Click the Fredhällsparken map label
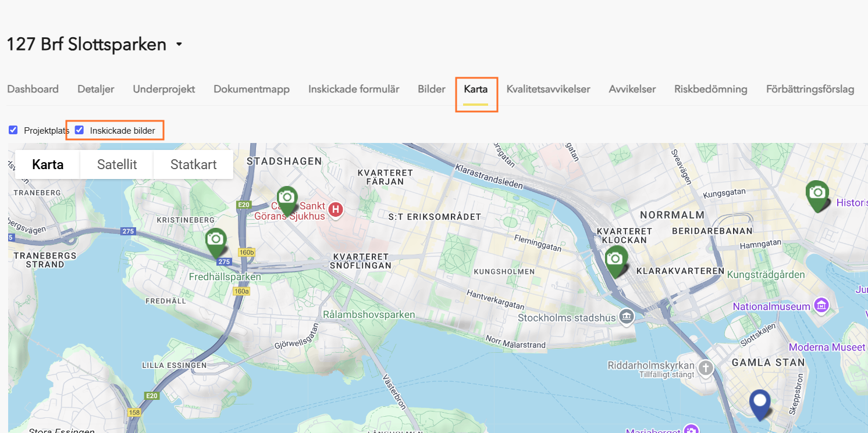Image resolution: width=868 pixels, height=433 pixels. click(x=225, y=277)
